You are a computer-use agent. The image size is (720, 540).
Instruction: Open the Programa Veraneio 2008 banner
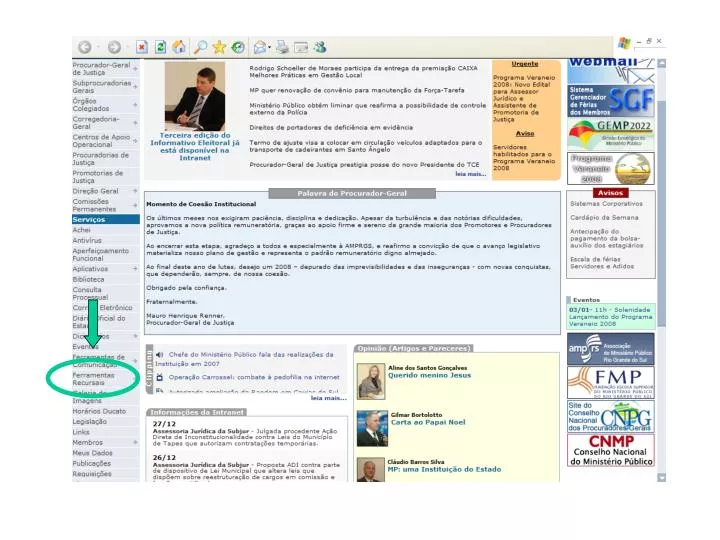pyautogui.click(x=611, y=169)
